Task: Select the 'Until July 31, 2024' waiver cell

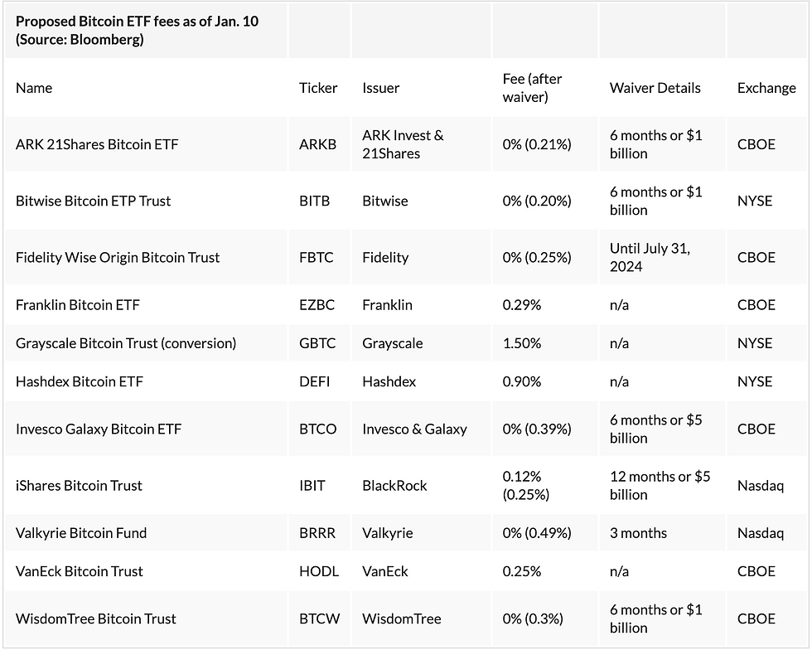Action: 650,257
